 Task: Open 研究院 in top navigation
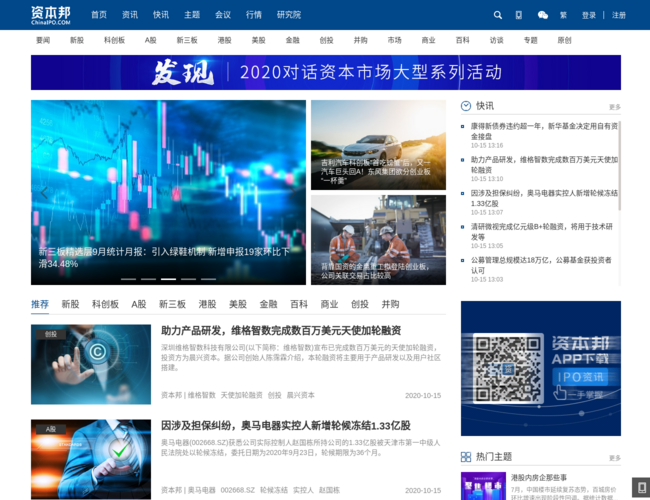point(289,15)
